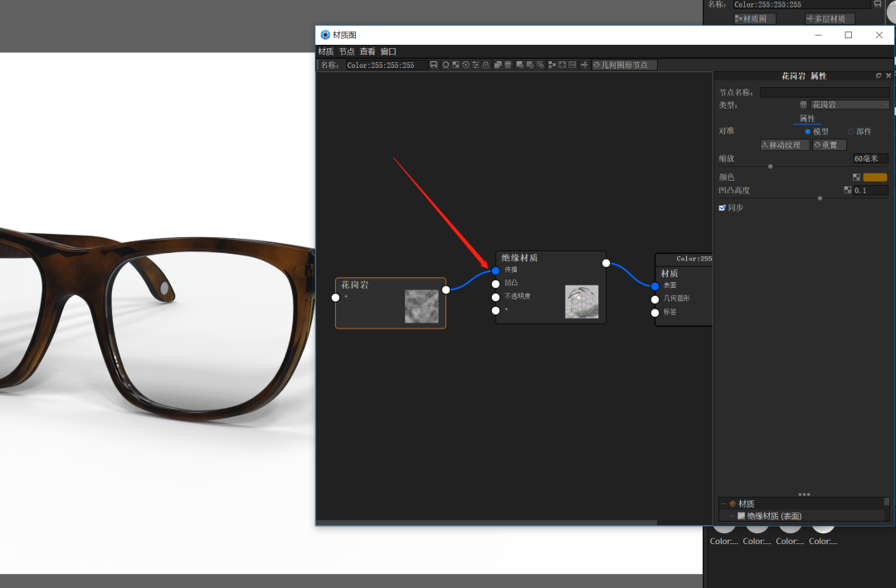Viewport: 896px width, 588px height.
Task: Select the 绝缘材质 node preview thumbnail
Action: pyautogui.click(x=582, y=302)
